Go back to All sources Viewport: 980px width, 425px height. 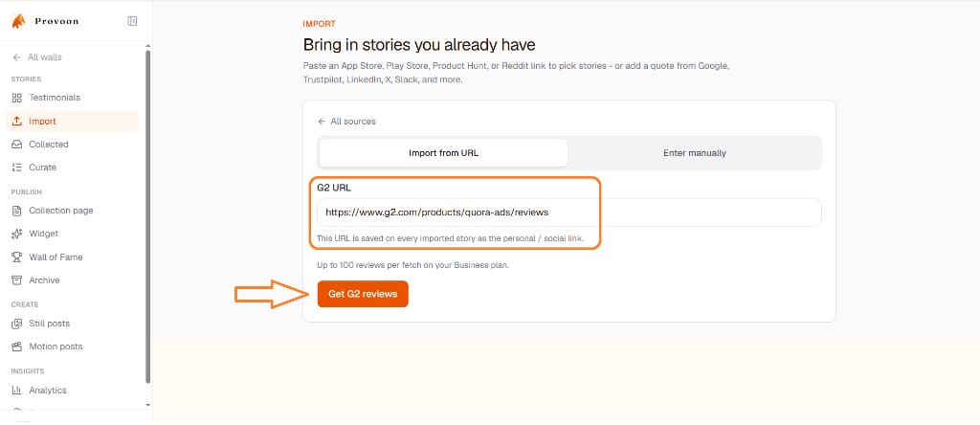346,122
